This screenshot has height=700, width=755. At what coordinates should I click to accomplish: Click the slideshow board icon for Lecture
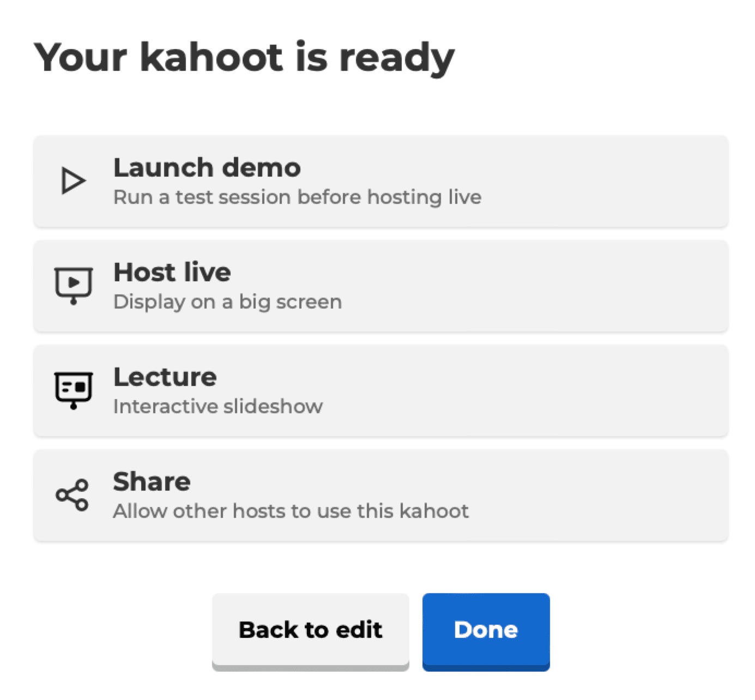73,390
